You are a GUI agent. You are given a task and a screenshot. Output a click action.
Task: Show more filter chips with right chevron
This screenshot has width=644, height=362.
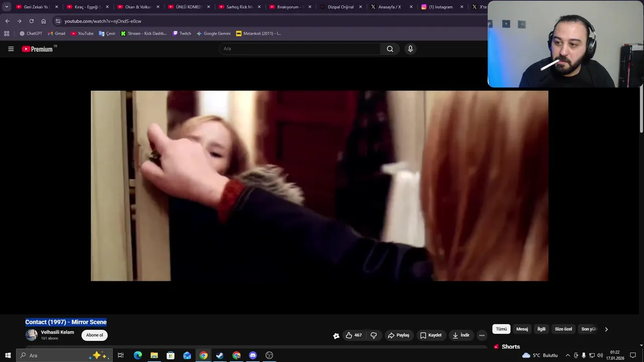pyautogui.click(x=606, y=329)
